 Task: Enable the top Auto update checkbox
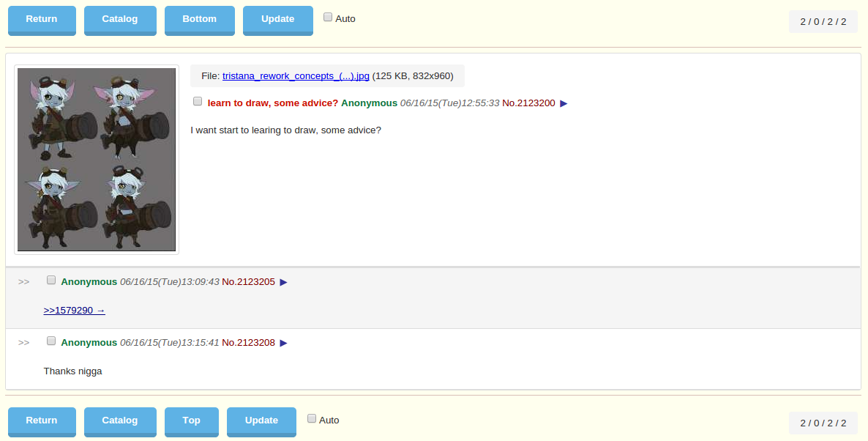[x=328, y=17]
